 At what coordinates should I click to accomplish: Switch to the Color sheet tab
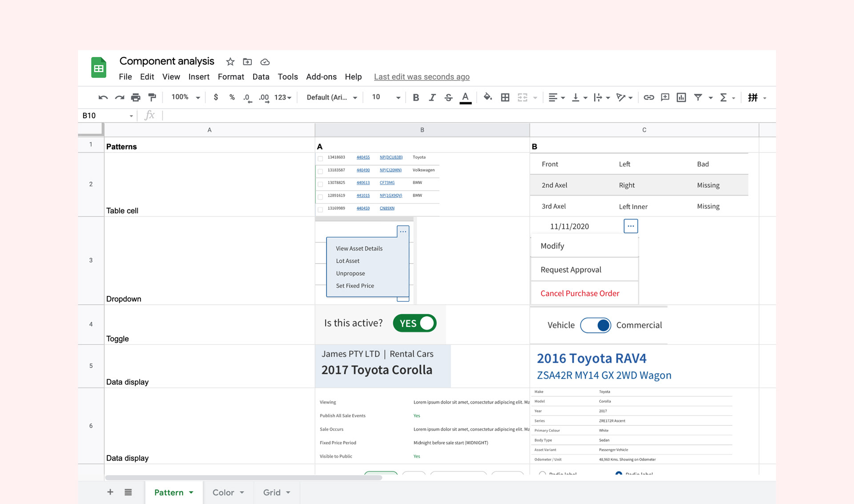click(x=228, y=492)
